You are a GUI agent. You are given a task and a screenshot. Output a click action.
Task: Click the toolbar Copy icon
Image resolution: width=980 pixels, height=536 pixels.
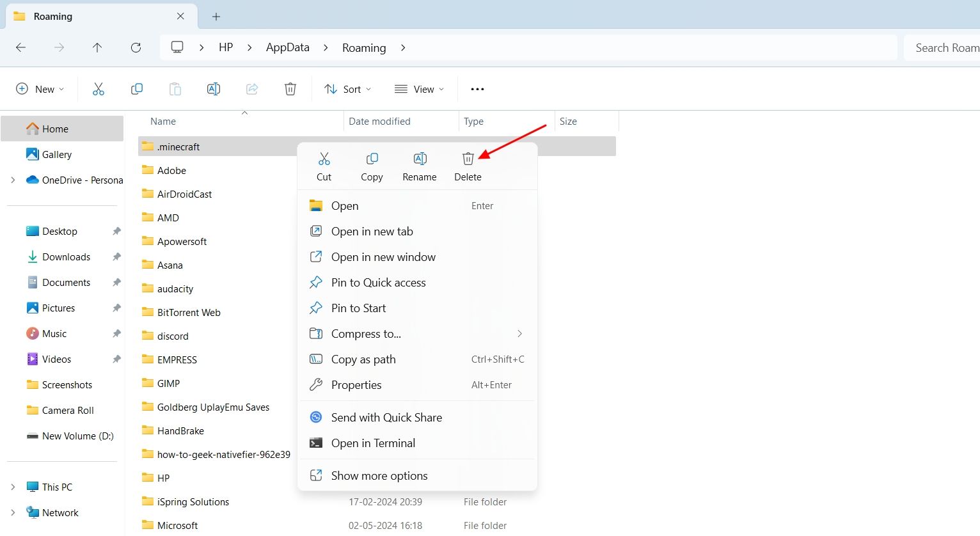[x=137, y=89]
